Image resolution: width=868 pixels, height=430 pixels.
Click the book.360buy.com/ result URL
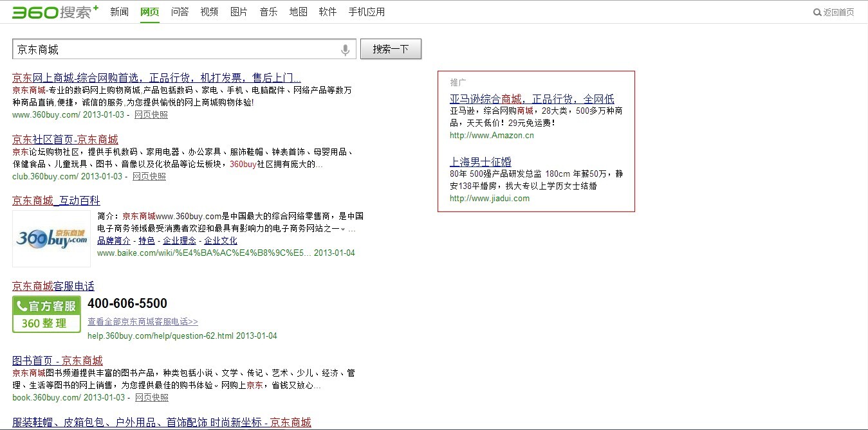click(x=46, y=397)
